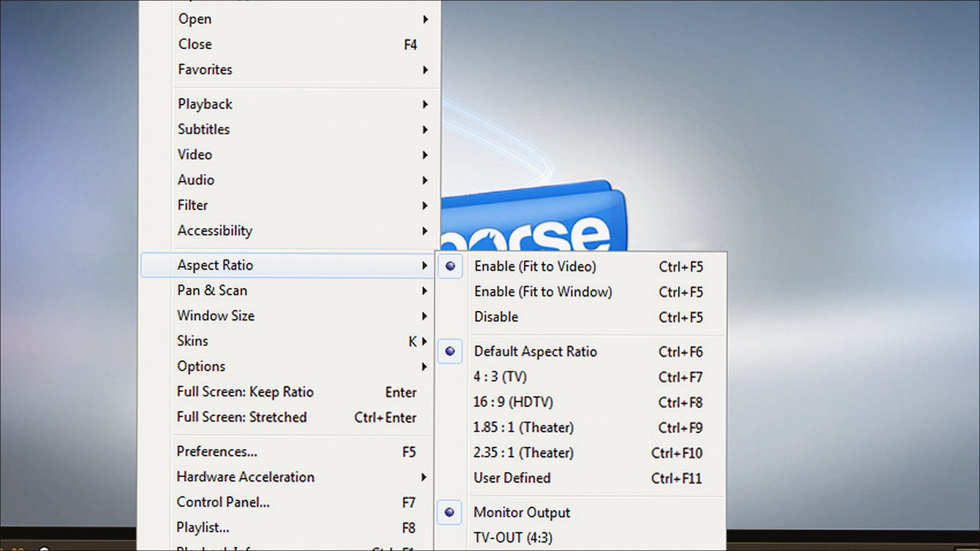Expand Hardware Acceleration submenu
This screenshot has height=551, width=980.
(x=287, y=477)
